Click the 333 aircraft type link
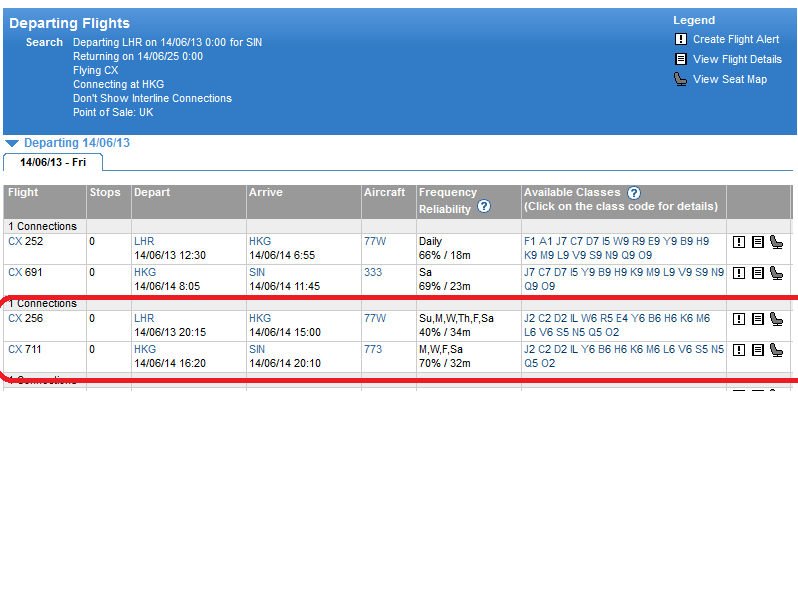This screenshot has width=798, height=614. point(372,272)
